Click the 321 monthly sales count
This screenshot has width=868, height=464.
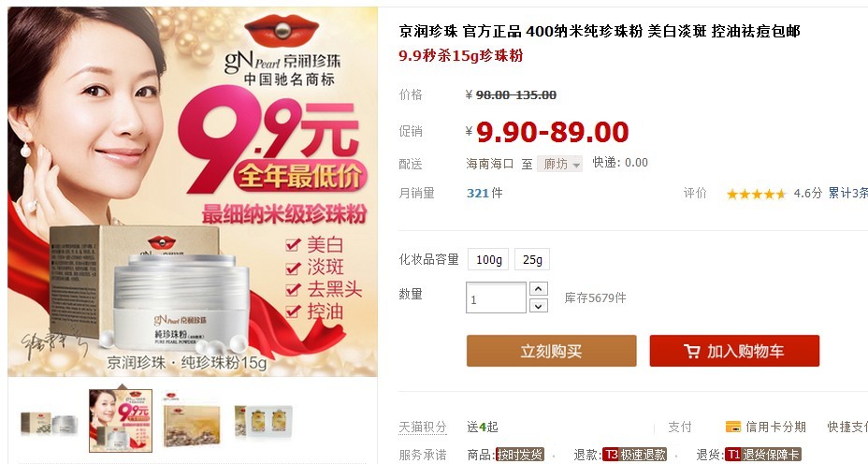coord(478,194)
